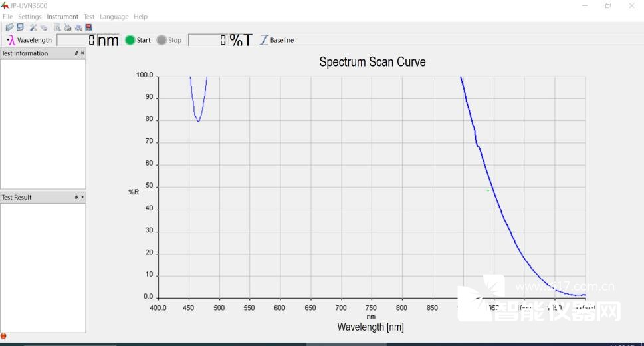Click the JP-UVN3600 application title icon
This screenshot has width=644, height=346.
(x=5, y=5)
